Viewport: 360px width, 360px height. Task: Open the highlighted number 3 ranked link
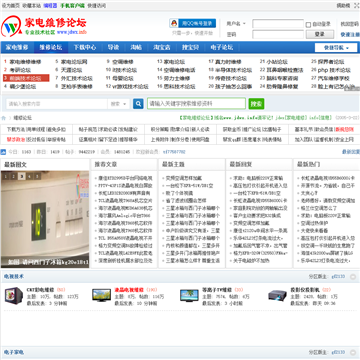tap(26, 78)
